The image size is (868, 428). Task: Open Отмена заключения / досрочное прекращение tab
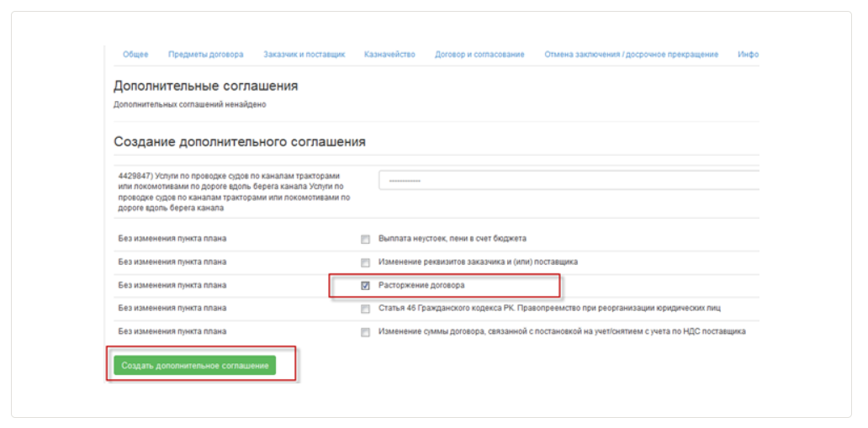tap(631, 55)
